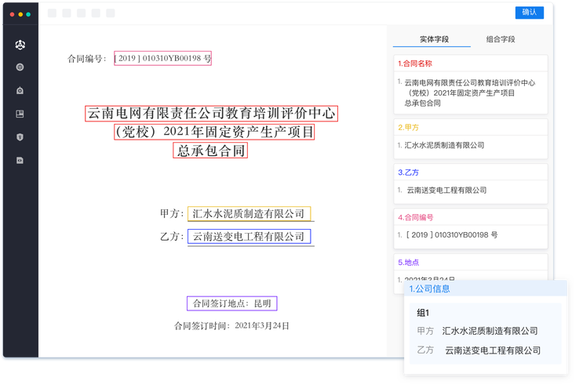The height and width of the screenshot is (392, 583).
Task: Click 甲方 company value in 组1 popup
Action: tap(490, 331)
